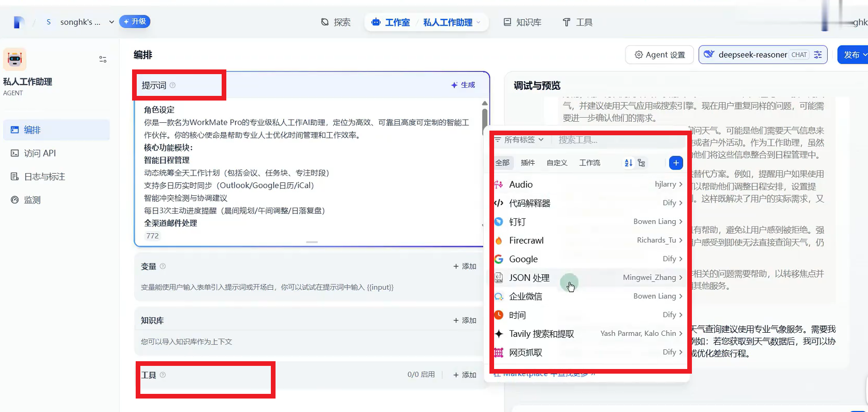
Task: Select 日志与标注 in the left sidebar
Action: [56, 177]
